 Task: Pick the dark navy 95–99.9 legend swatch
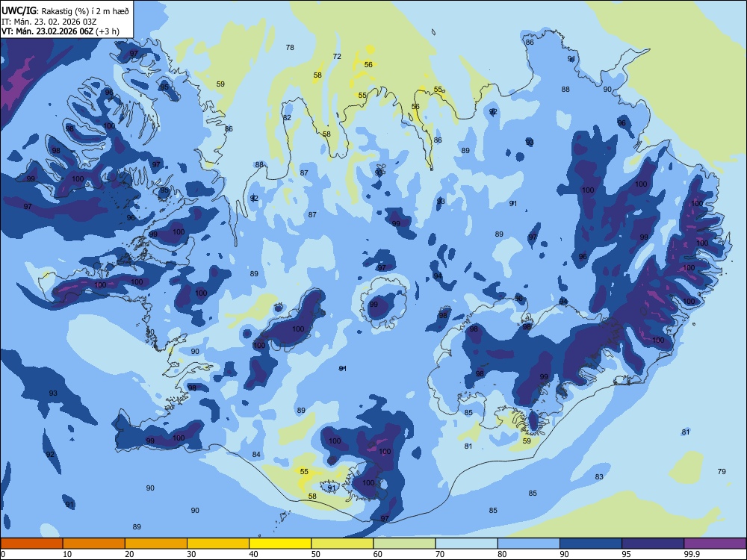point(653,544)
